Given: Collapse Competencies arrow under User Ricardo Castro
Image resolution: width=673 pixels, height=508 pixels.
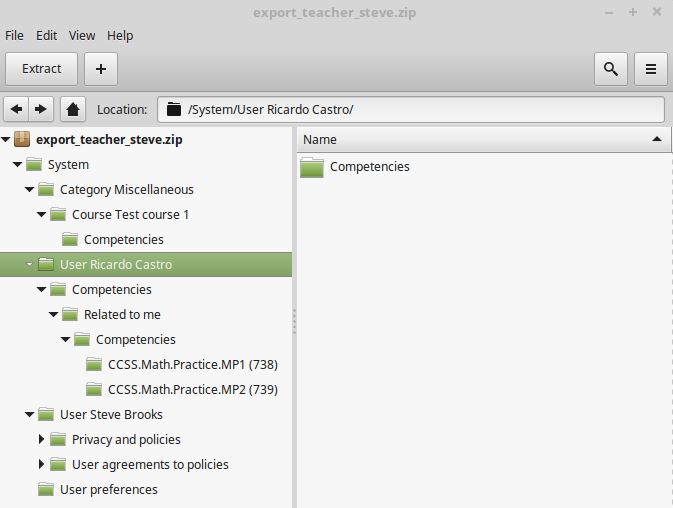Looking at the screenshot, I should tap(42, 290).
